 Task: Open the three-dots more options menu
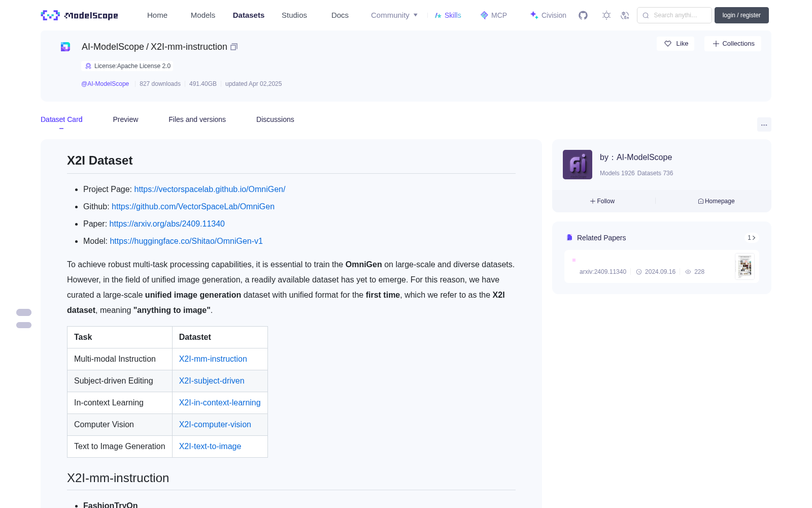[764, 125]
